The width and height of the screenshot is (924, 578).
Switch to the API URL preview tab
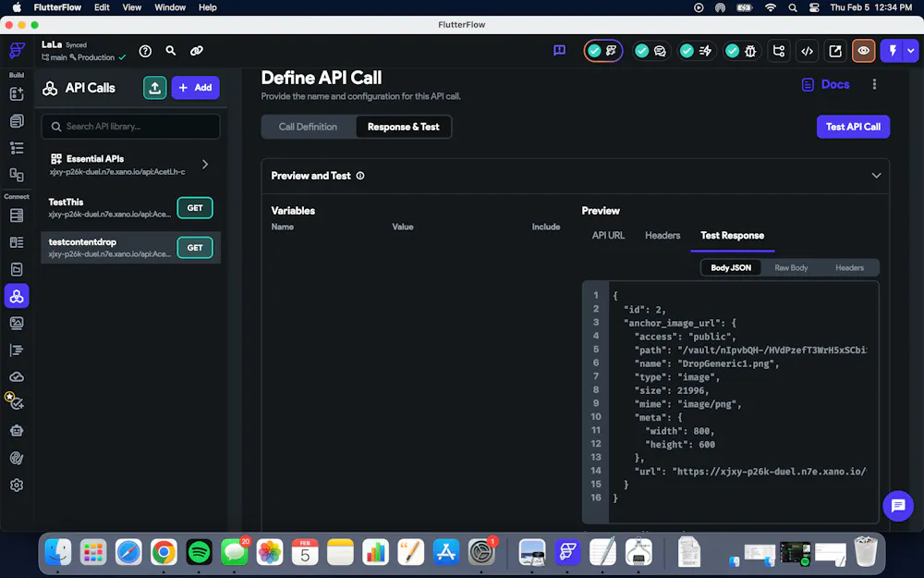[608, 235]
